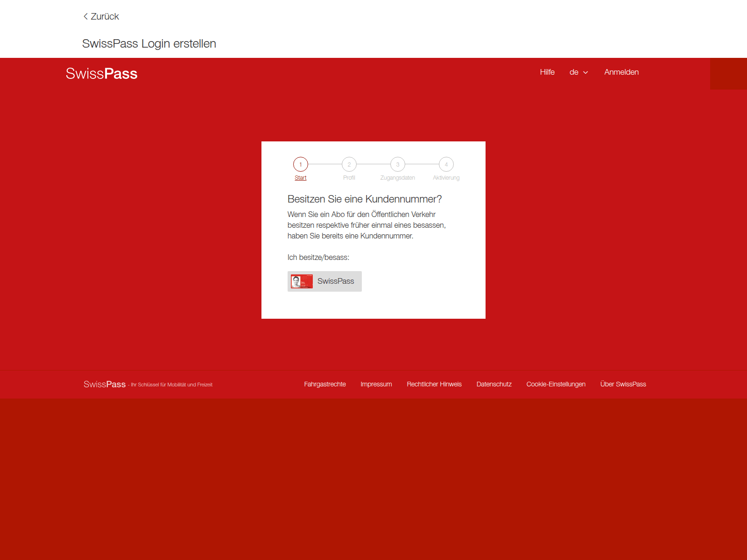Screen dimensions: 747x560
Task: Click step 1 circle labeled Start
Action: [x=300, y=164]
